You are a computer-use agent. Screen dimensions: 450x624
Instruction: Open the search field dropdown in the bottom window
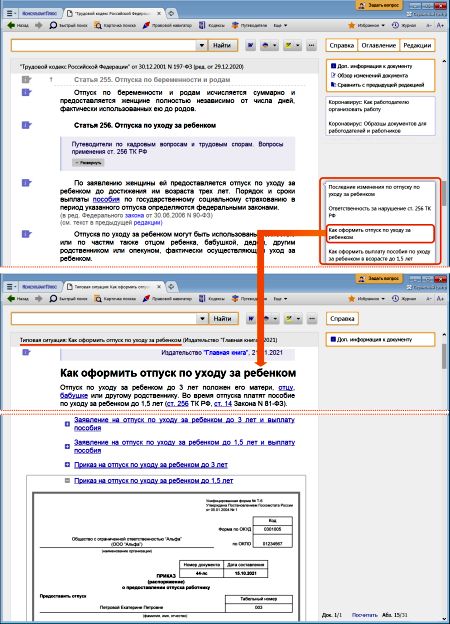pos(202,318)
